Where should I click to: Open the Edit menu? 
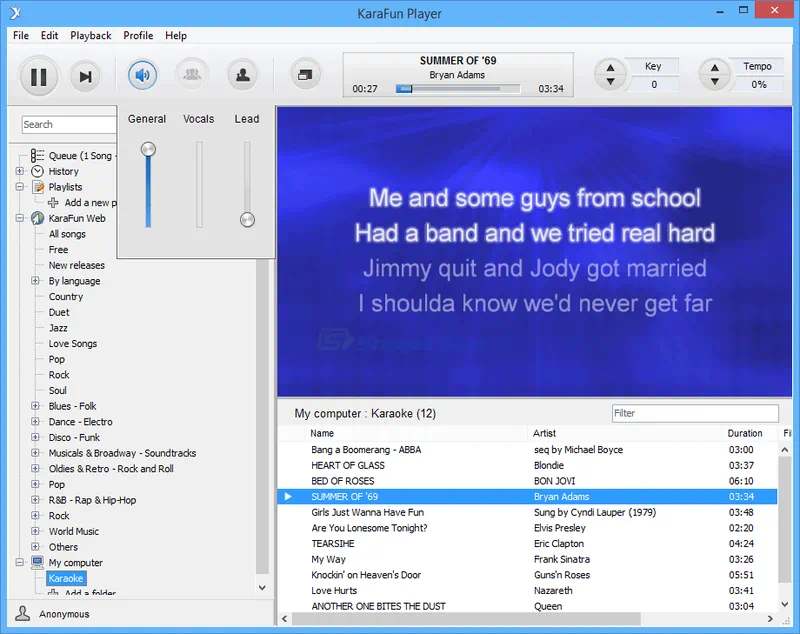(x=49, y=36)
